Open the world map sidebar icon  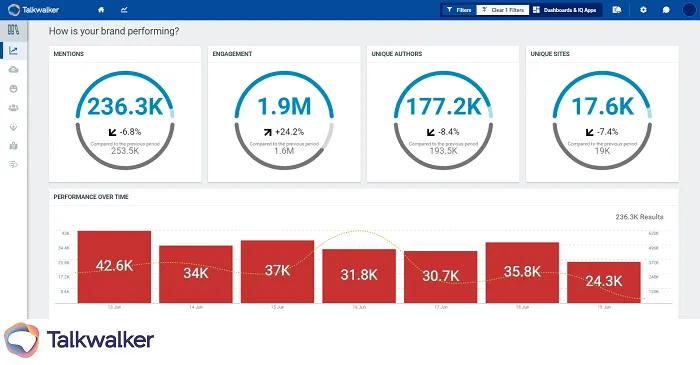click(x=13, y=146)
